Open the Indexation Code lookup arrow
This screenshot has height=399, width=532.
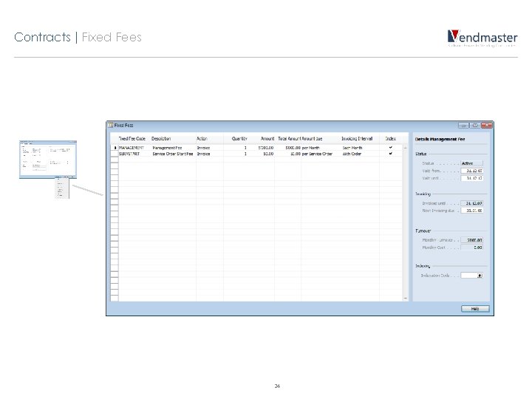click(480, 276)
